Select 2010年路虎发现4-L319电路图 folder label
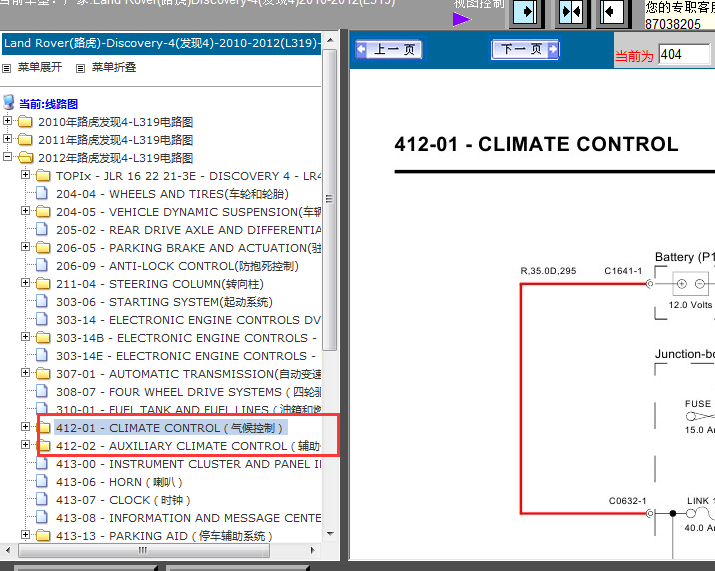This screenshot has width=715, height=571. [115, 122]
